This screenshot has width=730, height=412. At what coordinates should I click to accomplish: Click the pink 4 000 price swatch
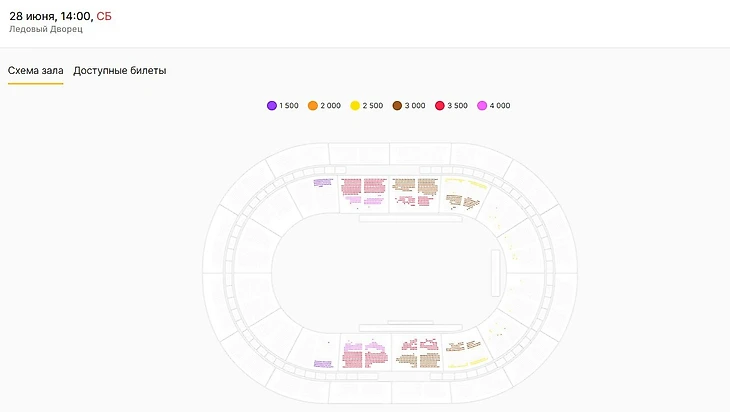point(482,106)
